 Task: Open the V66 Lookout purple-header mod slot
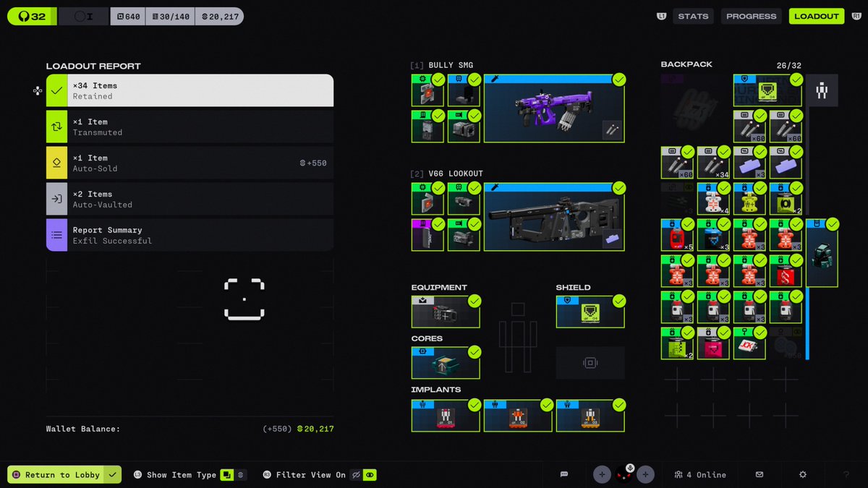pyautogui.click(x=427, y=235)
